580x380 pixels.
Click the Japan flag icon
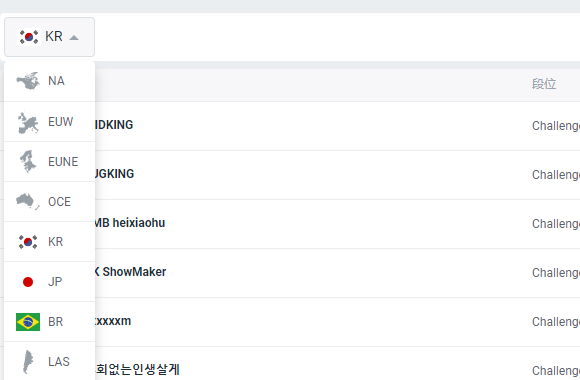point(28,282)
